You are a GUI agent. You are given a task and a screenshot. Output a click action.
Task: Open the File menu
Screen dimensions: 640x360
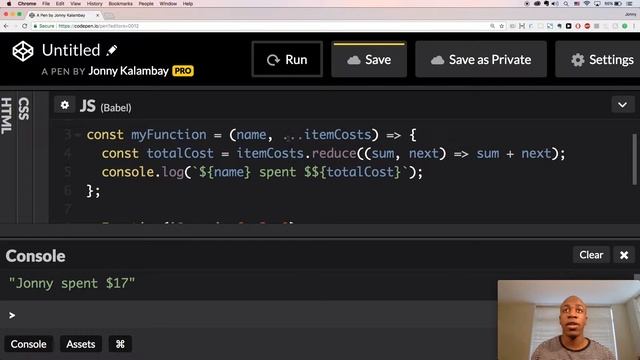click(46, 4)
